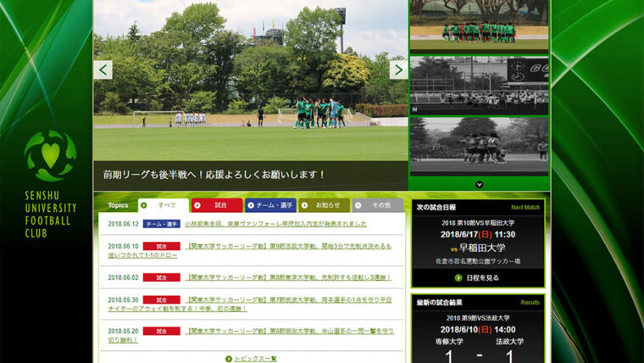
Task: Click the green arrow icon beside 日程を見る
Action: point(458,277)
